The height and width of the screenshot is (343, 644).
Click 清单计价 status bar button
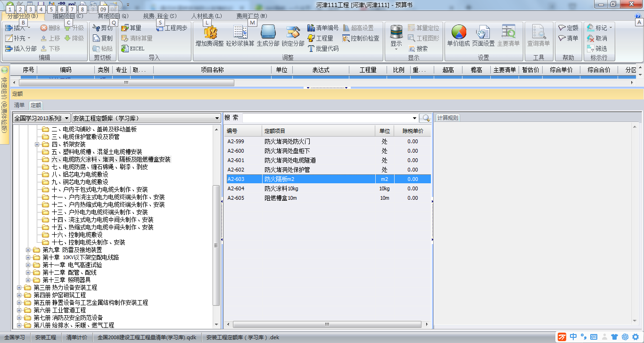point(77,337)
